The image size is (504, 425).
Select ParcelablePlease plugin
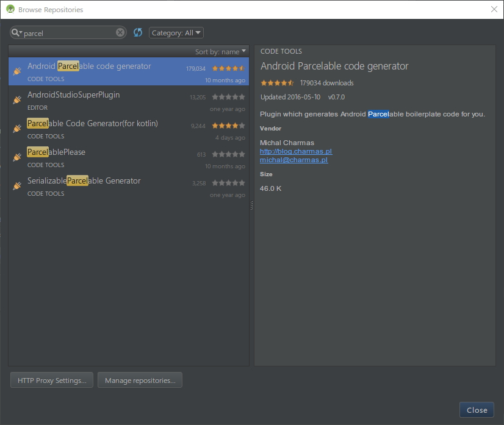129,157
